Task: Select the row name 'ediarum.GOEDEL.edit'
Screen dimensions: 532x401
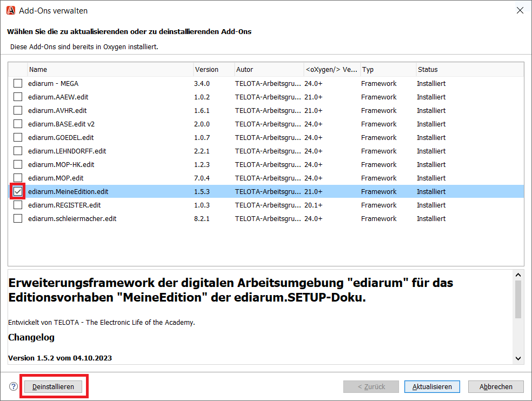Action: [61, 137]
